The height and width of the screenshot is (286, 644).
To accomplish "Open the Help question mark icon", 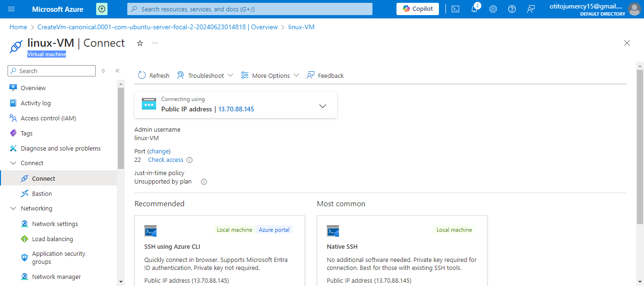I will [x=512, y=9].
